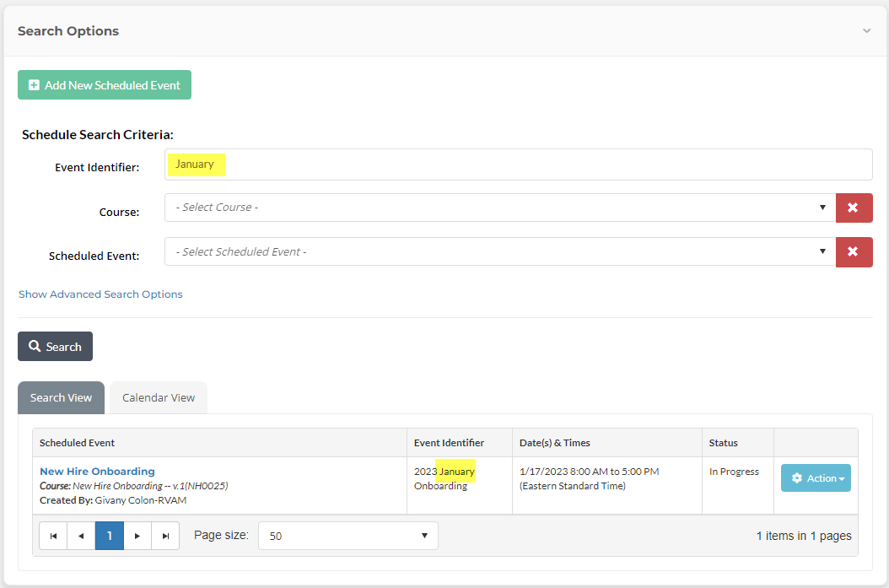Open the Select Scheduled Event dropdown
This screenshot has height=588, width=889.
tap(499, 251)
